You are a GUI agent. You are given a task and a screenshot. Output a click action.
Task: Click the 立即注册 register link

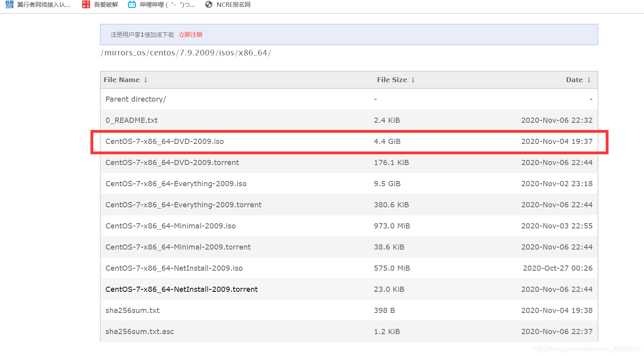click(x=190, y=35)
